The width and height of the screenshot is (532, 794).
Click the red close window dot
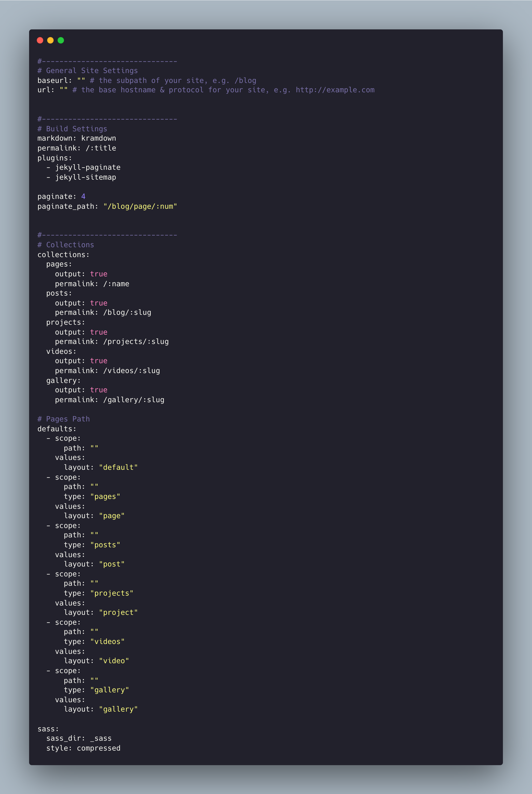tap(40, 40)
